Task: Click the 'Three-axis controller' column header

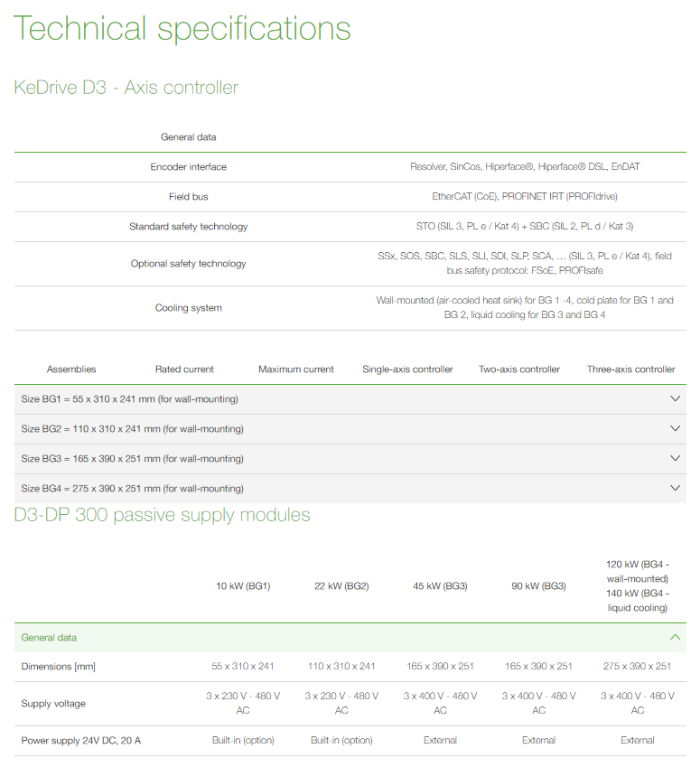Action: coord(631,369)
